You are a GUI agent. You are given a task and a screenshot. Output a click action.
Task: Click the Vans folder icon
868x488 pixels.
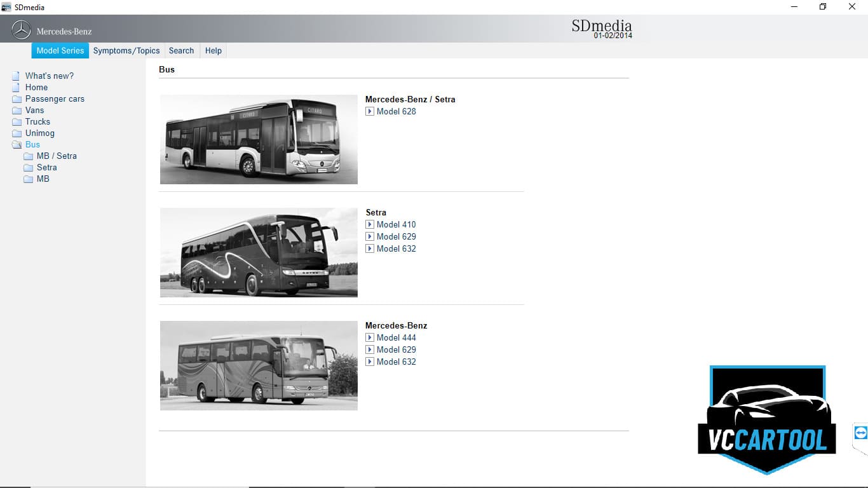point(17,110)
